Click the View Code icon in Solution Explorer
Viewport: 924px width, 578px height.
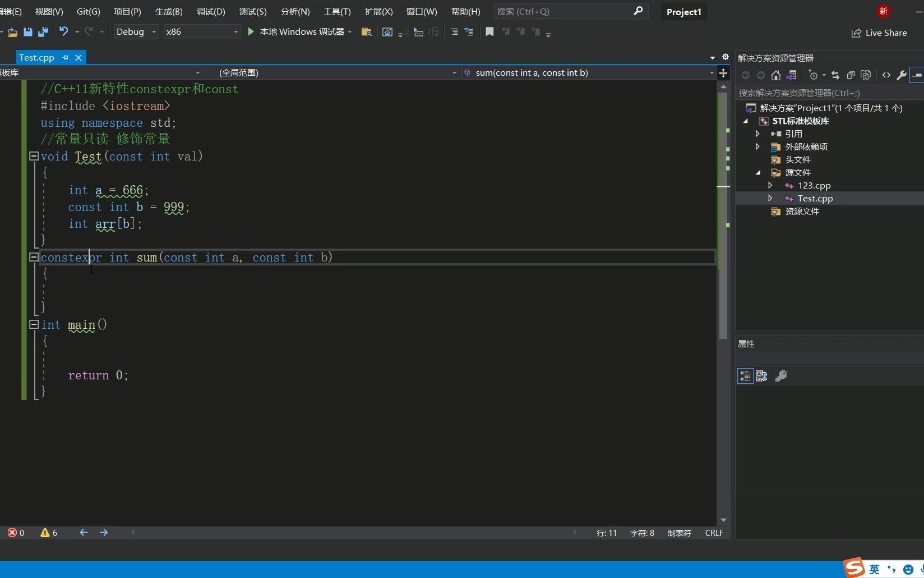pyautogui.click(x=886, y=75)
